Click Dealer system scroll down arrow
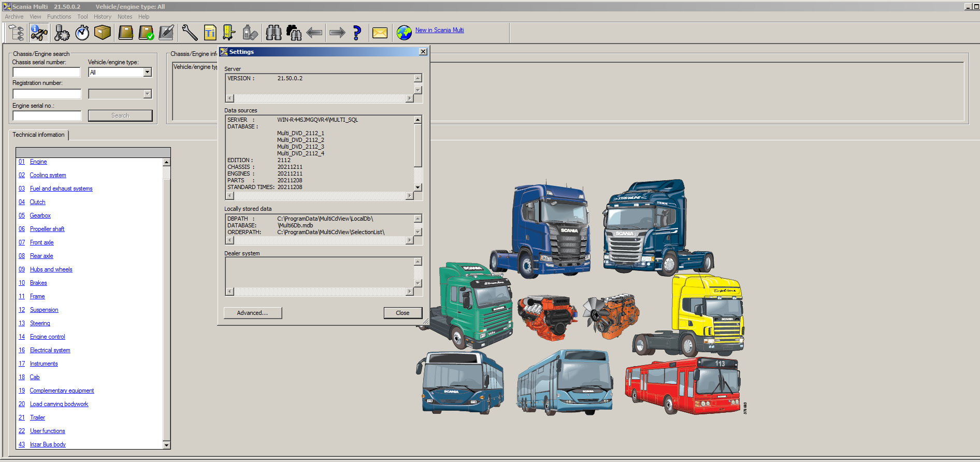 [x=418, y=283]
